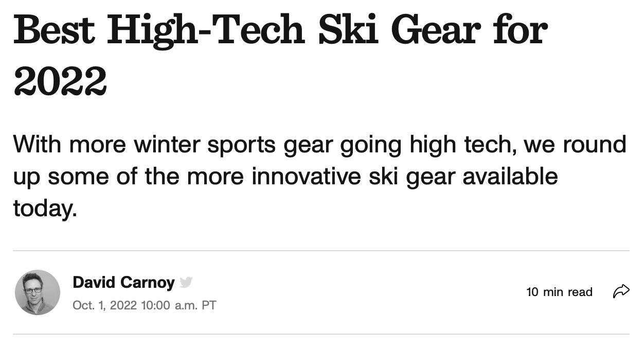Click 'High-Tech' in the article title
This screenshot has width=644, height=347.
pyautogui.click(x=206, y=31)
